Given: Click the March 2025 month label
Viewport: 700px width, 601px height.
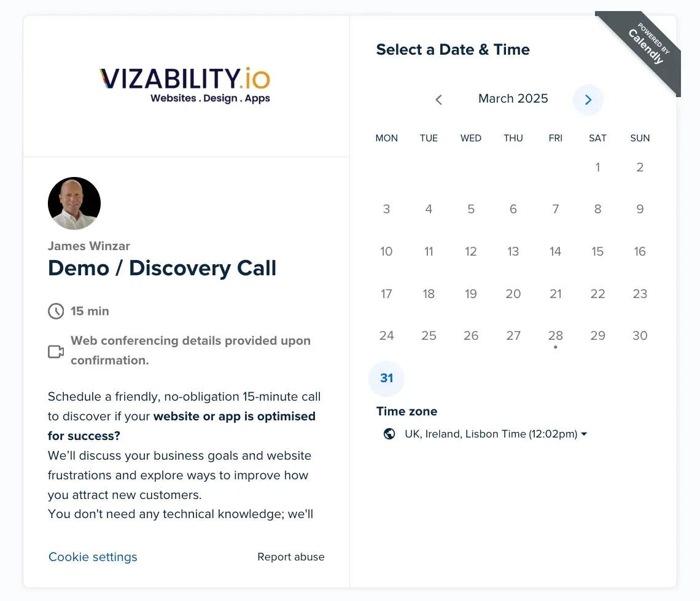Looking at the screenshot, I should pyautogui.click(x=513, y=98).
